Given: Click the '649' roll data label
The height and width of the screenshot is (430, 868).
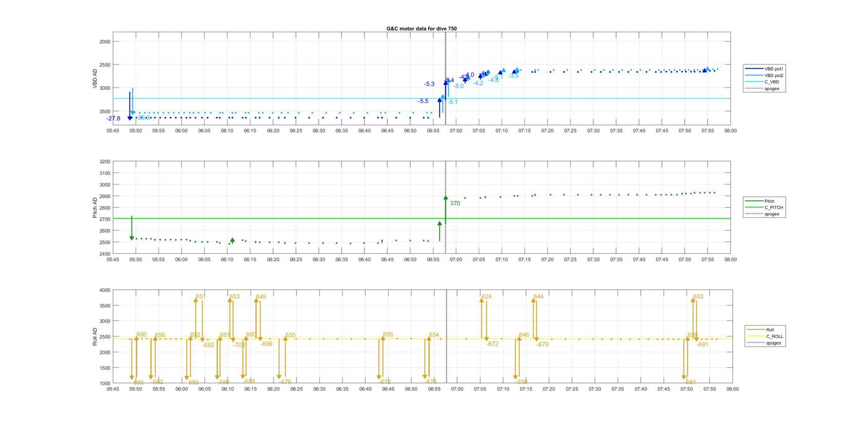Looking at the screenshot, I should (x=261, y=297).
